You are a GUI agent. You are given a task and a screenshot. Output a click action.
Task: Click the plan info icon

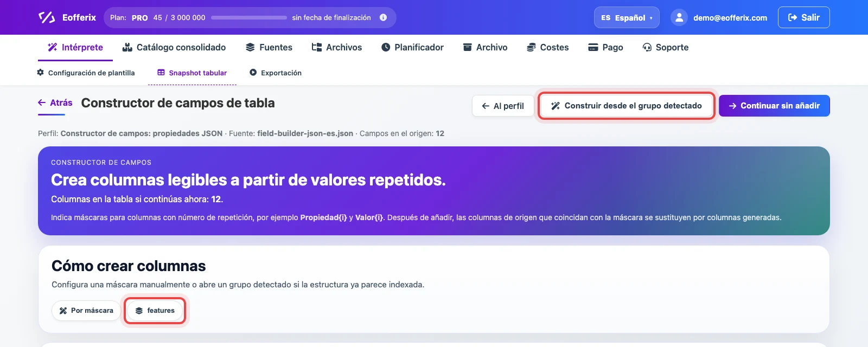click(x=383, y=17)
